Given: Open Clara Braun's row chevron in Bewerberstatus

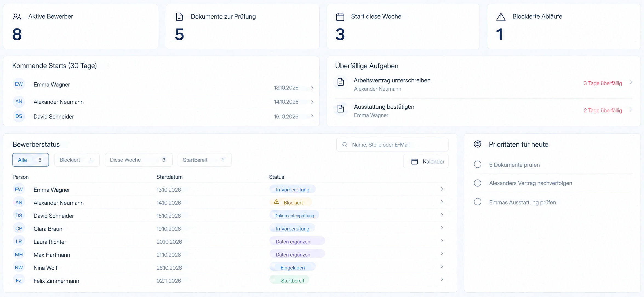Looking at the screenshot, I should [x=442, y=228].
